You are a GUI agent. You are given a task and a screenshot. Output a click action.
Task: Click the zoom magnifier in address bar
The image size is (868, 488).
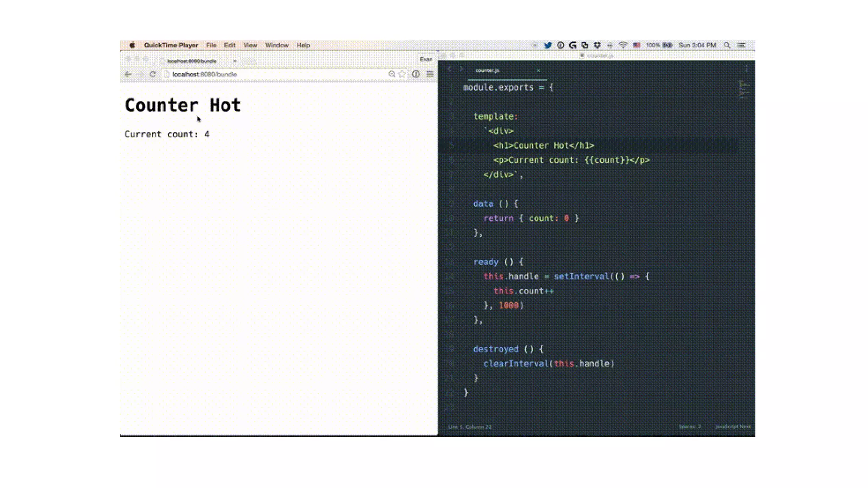coord(392,74)
